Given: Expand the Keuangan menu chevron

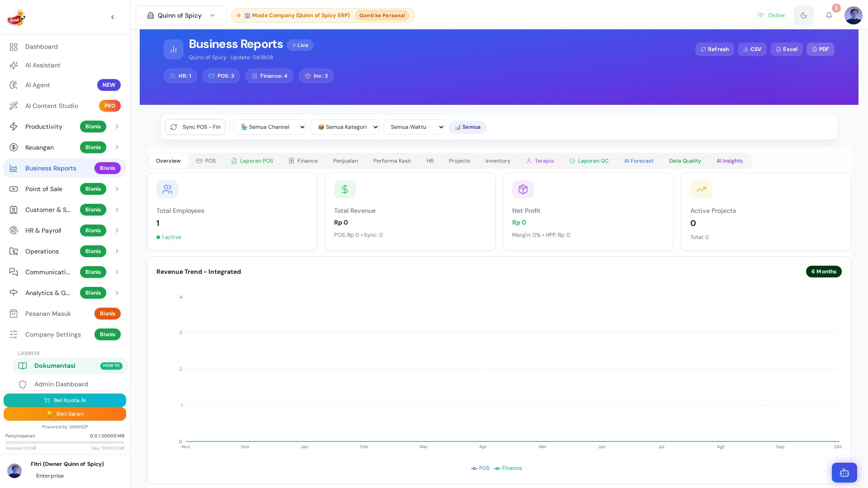Looking at the screenshot, I should (x=117, y=147).
